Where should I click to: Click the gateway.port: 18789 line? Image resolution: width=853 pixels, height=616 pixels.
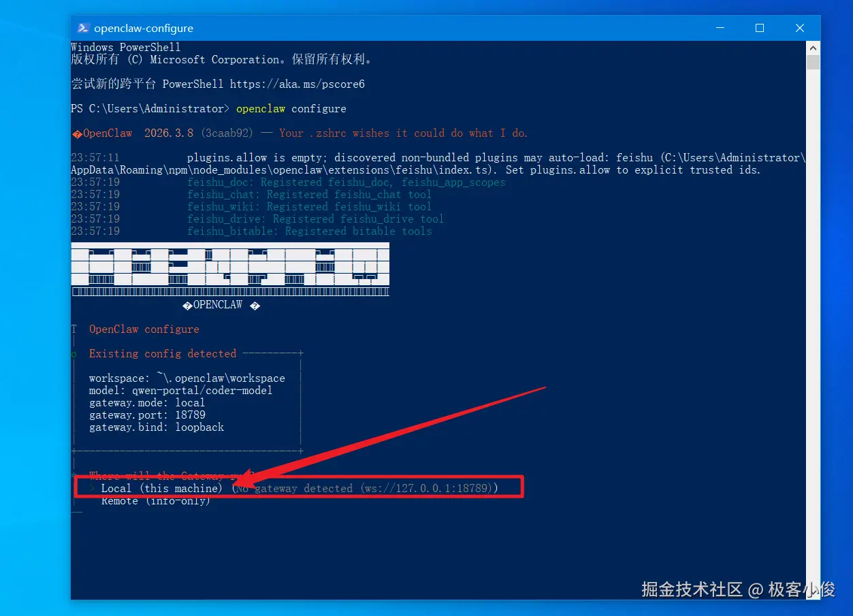[147, 415]
